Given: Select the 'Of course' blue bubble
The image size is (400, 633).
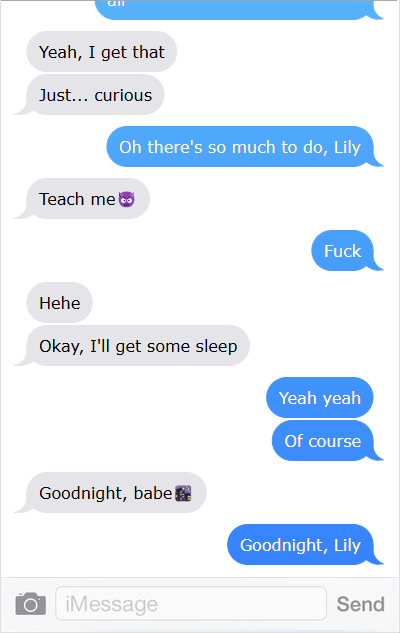Looking at the screenshot, I should tap(323, 440).
